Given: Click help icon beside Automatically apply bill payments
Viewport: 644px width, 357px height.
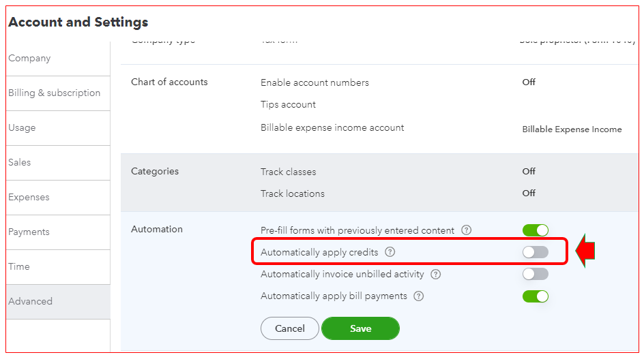Looking at the screenshot, I should (x=419, y=296).
